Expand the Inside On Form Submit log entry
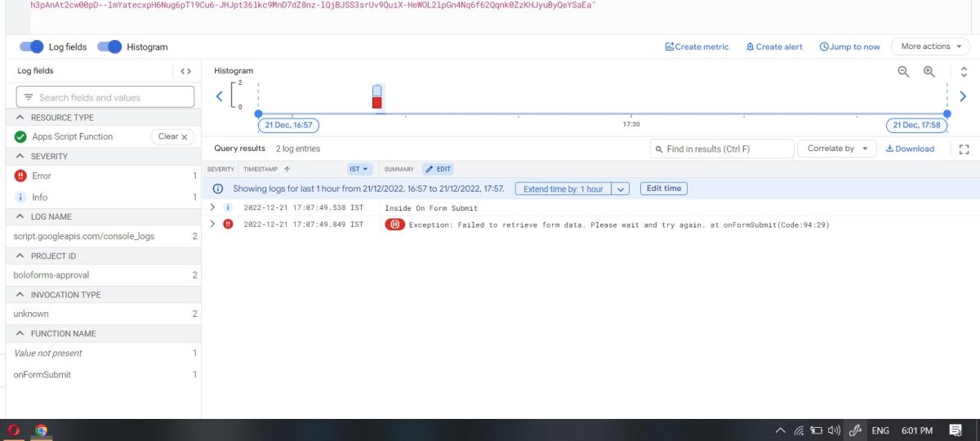Image resolution: width=980 pixels, height=441 pixels. click(213, 207)
